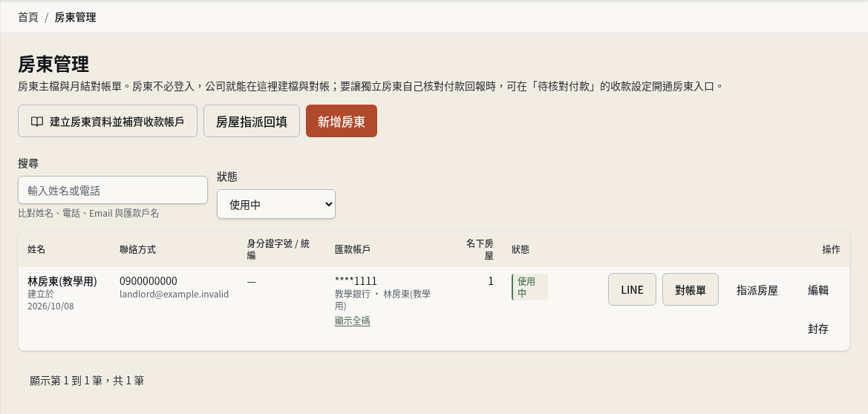Open the 對帳單 statement button

[x=691, y=289]
